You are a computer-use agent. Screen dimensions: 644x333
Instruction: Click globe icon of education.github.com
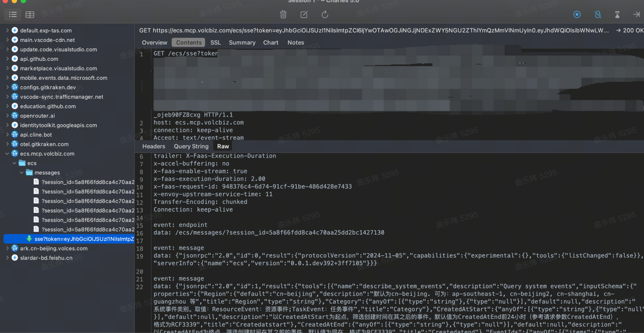tap(15, 106)
